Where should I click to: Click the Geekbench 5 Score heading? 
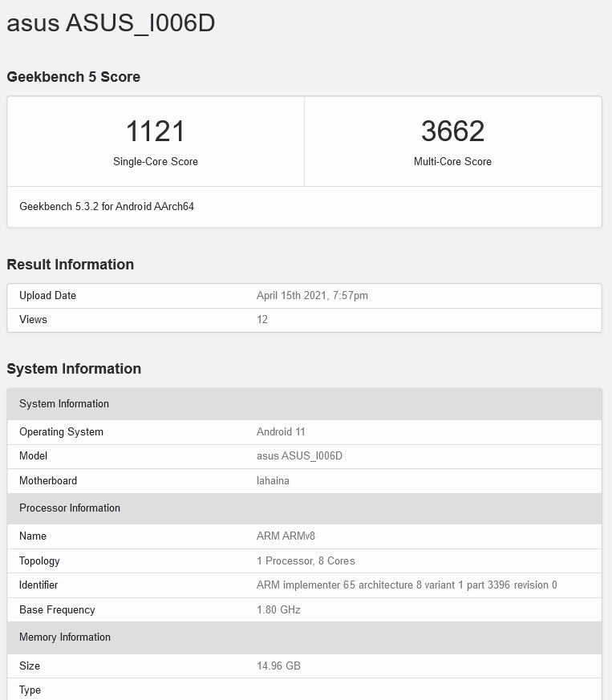pyautogui.click(x=73, y=77)
